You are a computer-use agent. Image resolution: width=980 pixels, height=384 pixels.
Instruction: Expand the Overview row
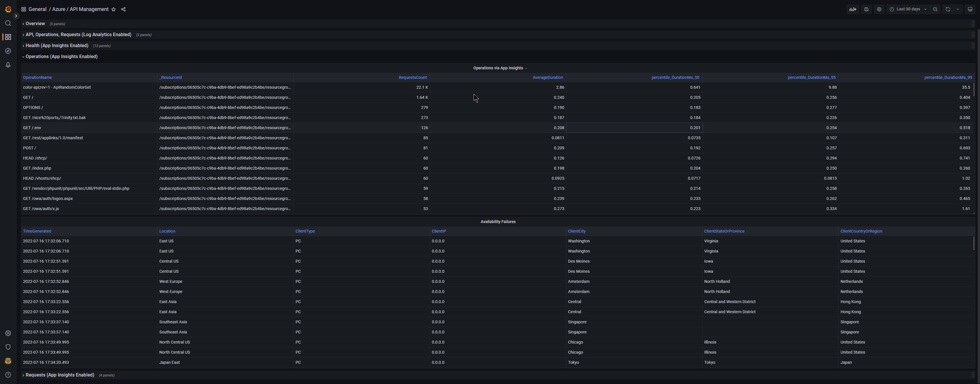(x=35, y=24)
